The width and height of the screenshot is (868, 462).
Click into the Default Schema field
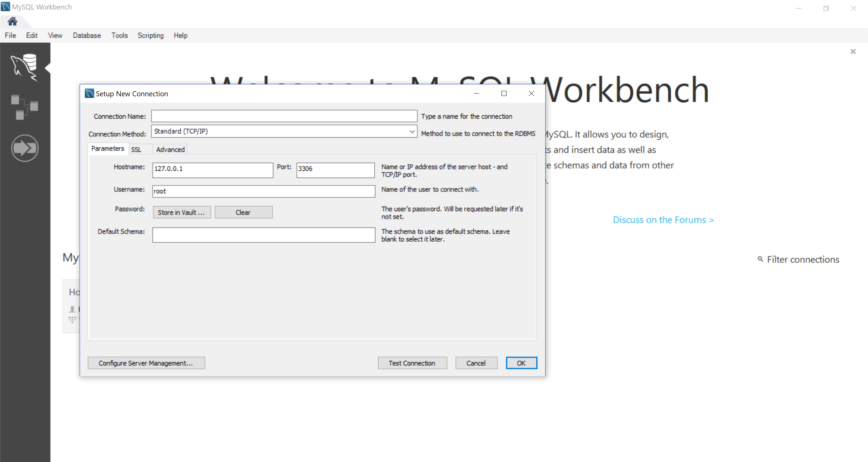(x=263, y=235)
